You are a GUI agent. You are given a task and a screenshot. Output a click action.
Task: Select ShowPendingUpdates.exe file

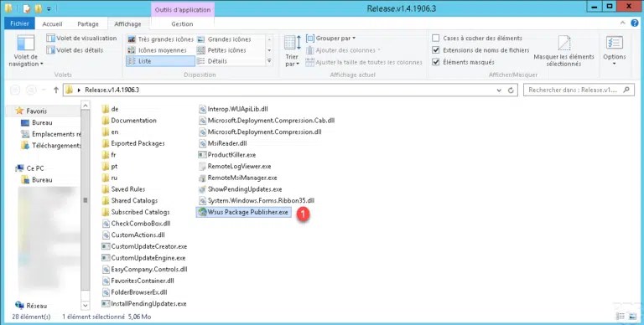(x=240, y=189)
